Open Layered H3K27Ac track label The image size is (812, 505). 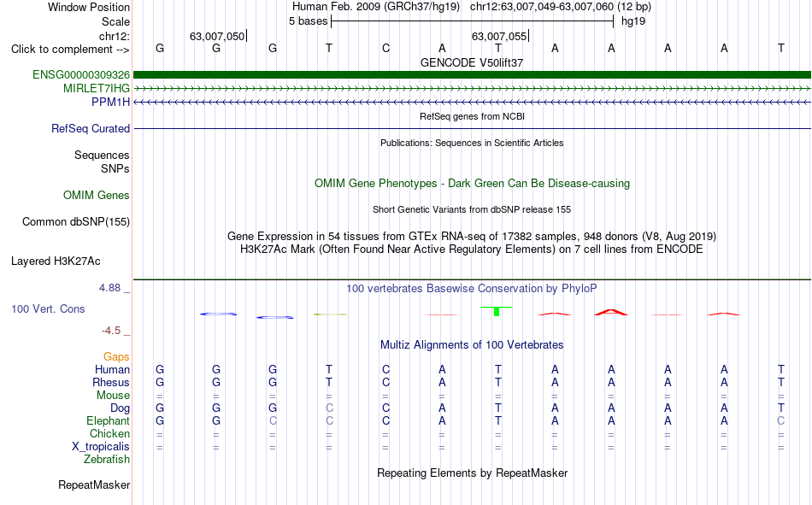click(x=56, y=261)
